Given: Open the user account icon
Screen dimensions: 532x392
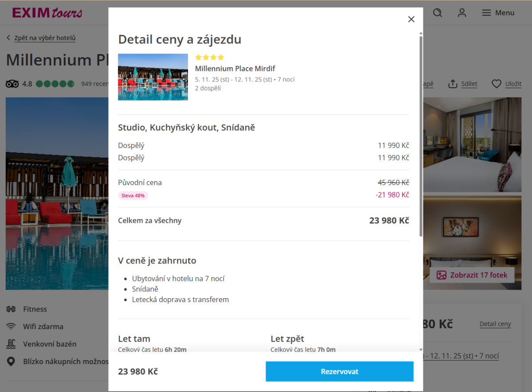Looking at the screenshot, I should point(462,13).
